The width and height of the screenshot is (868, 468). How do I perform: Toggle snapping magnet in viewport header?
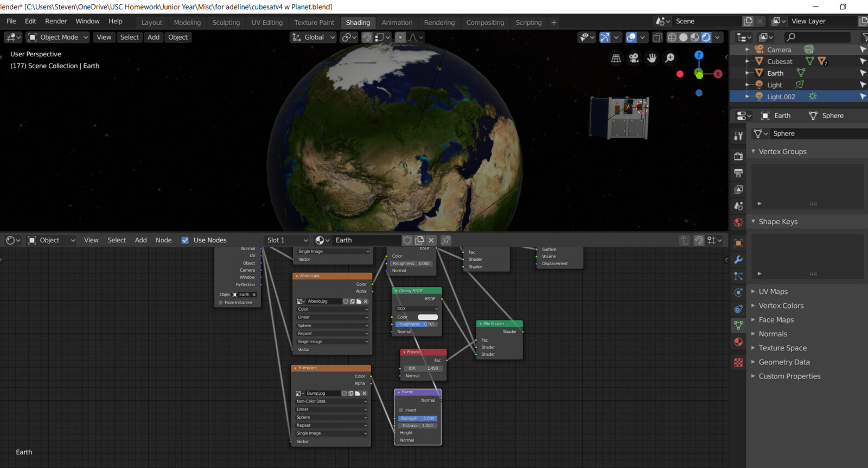click(x=367, y=37)
